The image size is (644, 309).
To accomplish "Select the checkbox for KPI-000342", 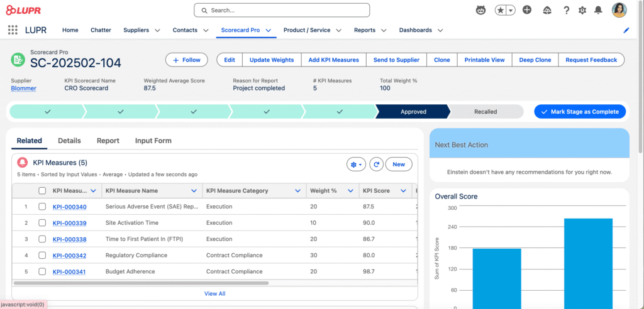I will coord(42,256).
